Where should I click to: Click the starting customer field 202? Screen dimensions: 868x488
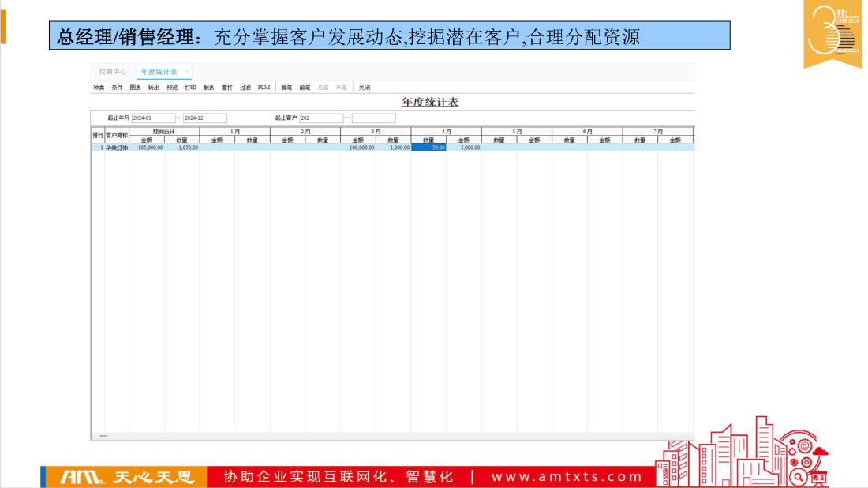click(321, 118)
